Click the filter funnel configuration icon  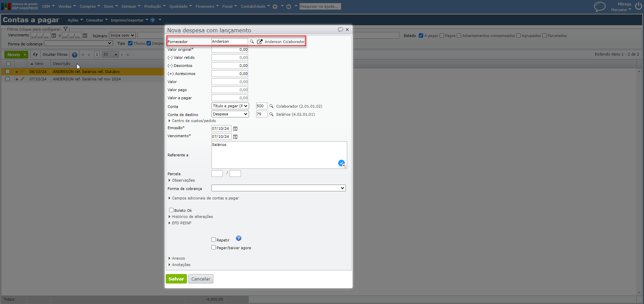66,29
